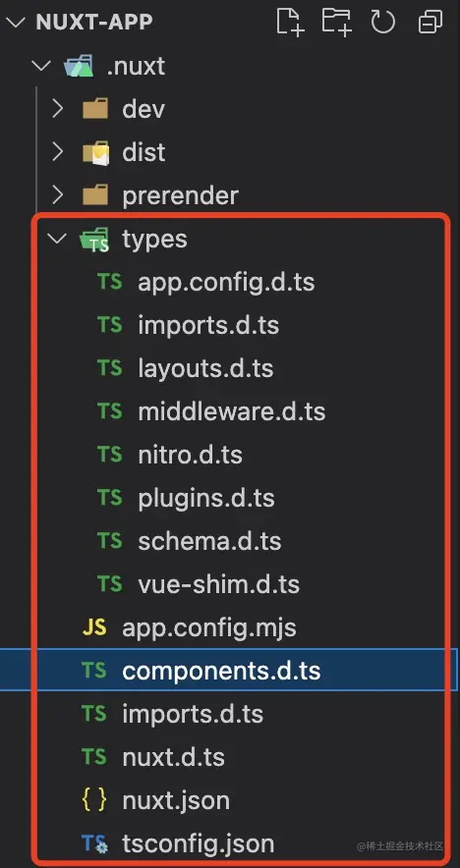Refresh the explorer with the reload icon
Screen dimensions: 460x868
click(383, 23)
